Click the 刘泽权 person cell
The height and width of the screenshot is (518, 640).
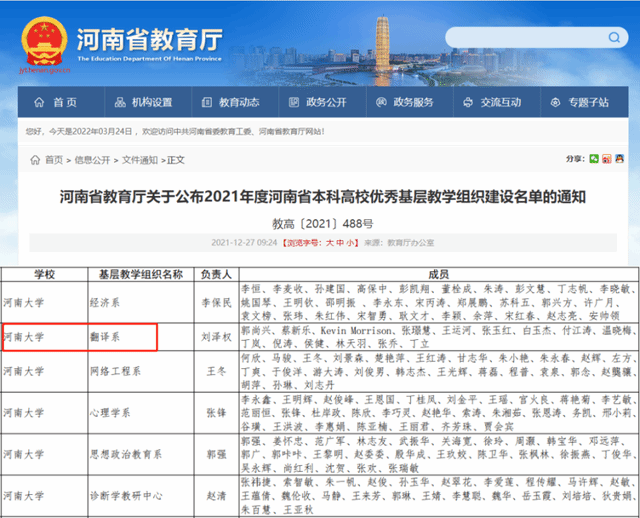216,337
